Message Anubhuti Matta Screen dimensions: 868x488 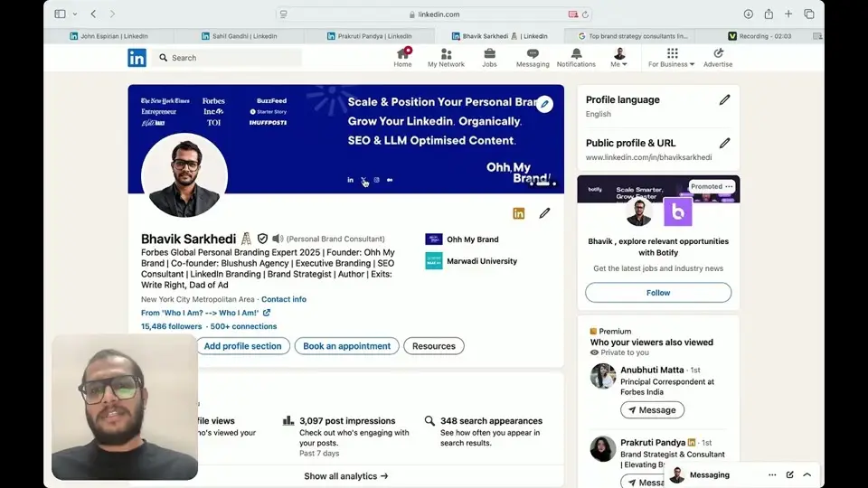652,410
